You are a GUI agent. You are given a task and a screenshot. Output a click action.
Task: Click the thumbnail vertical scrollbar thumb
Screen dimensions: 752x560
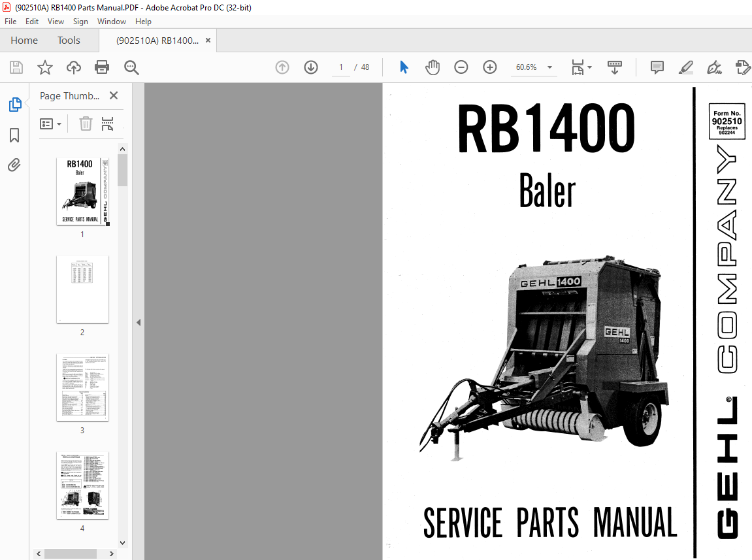coord(123,171)
